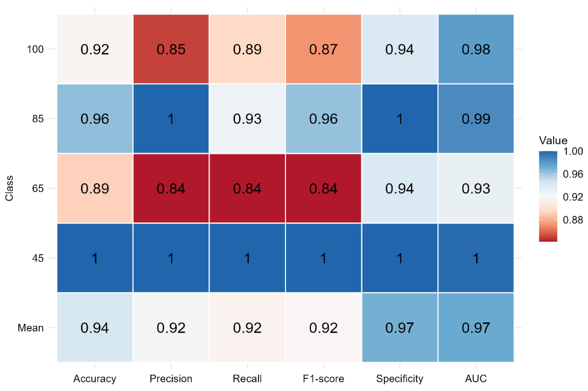Viewport: 588px width, 391px height.
Task: Select the 100 class row label
Action: [35, 49]
